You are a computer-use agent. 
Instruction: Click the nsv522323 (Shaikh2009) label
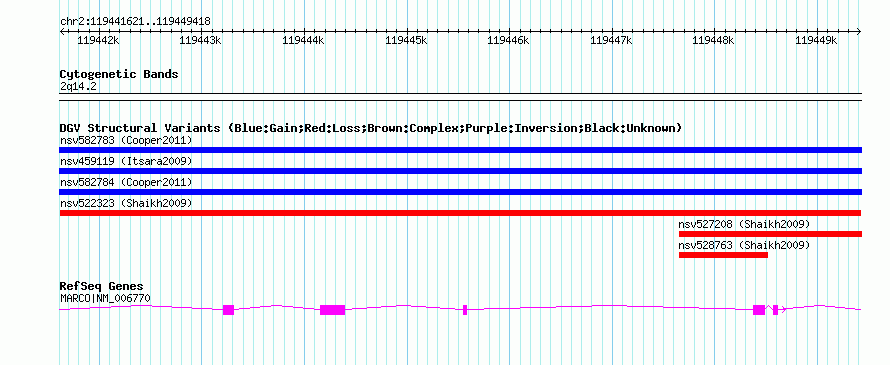point(126,203)
